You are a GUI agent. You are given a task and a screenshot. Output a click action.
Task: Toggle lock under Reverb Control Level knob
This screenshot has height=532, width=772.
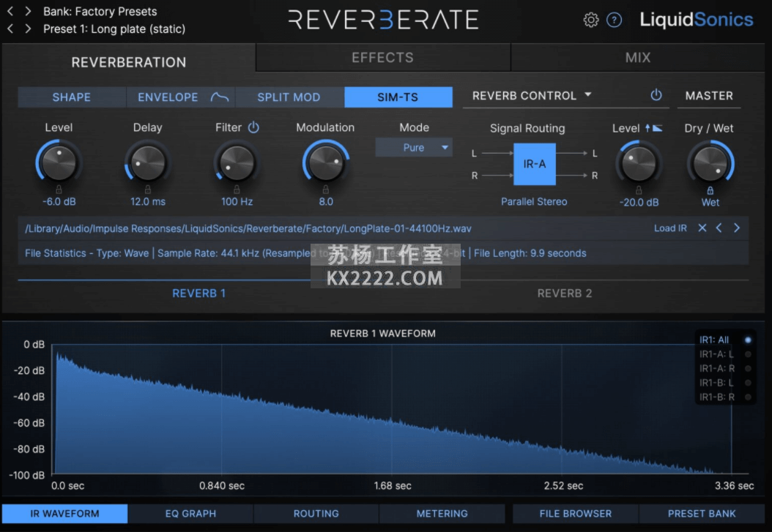point(639,190)
